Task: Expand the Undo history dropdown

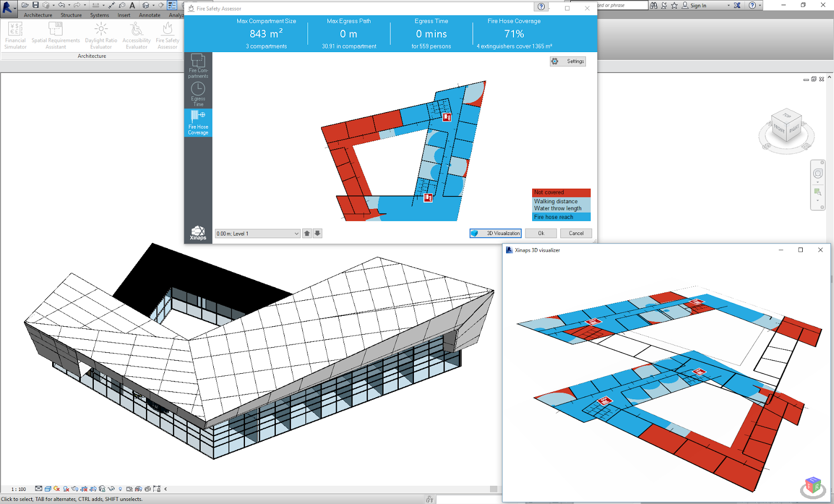Action: pos(68,5)
